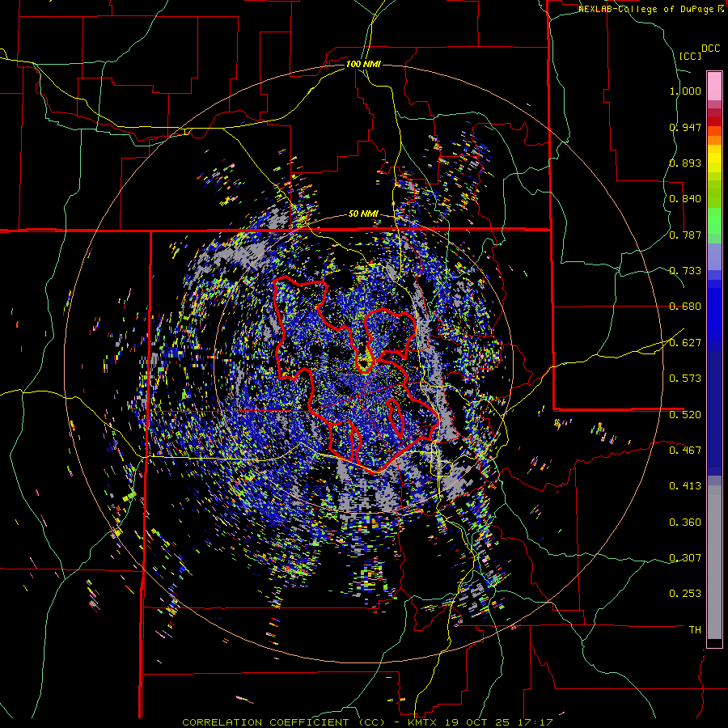728x728 pixels.
Task: Click the 0.627 legend value
Action: (685, 343)
